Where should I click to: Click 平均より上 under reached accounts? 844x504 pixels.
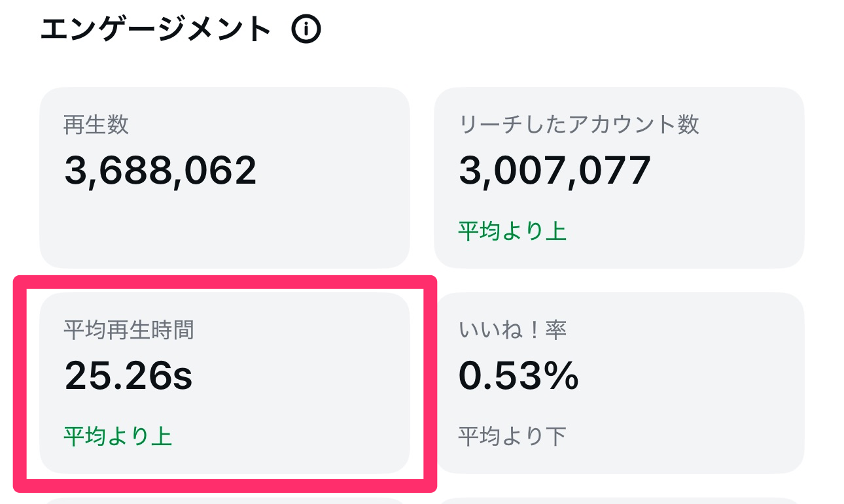(512, 231)
